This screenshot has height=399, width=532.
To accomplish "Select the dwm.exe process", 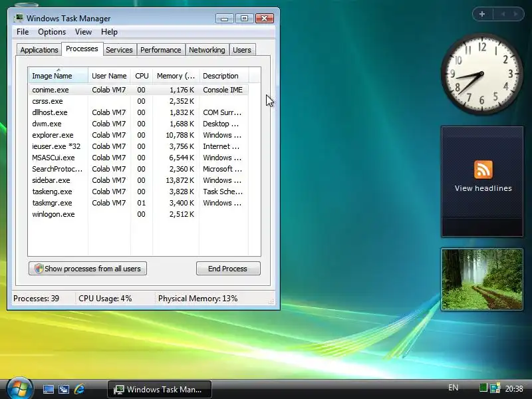I will tap(138, 124).
